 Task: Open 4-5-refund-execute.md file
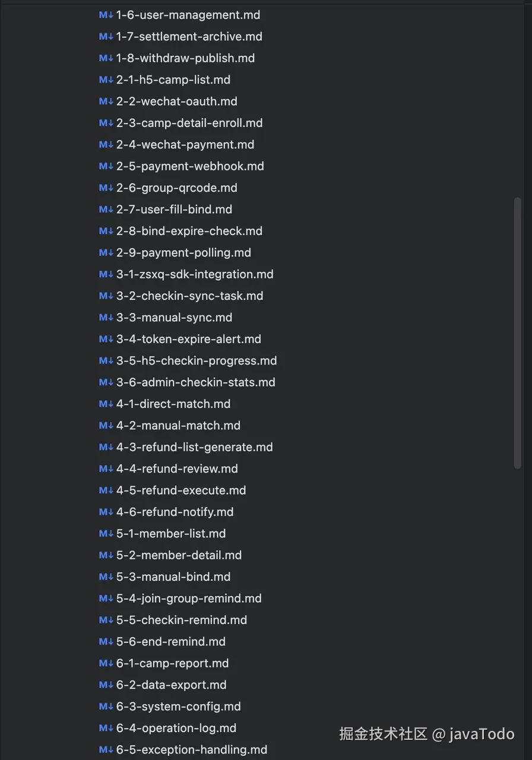click(181, 490)
